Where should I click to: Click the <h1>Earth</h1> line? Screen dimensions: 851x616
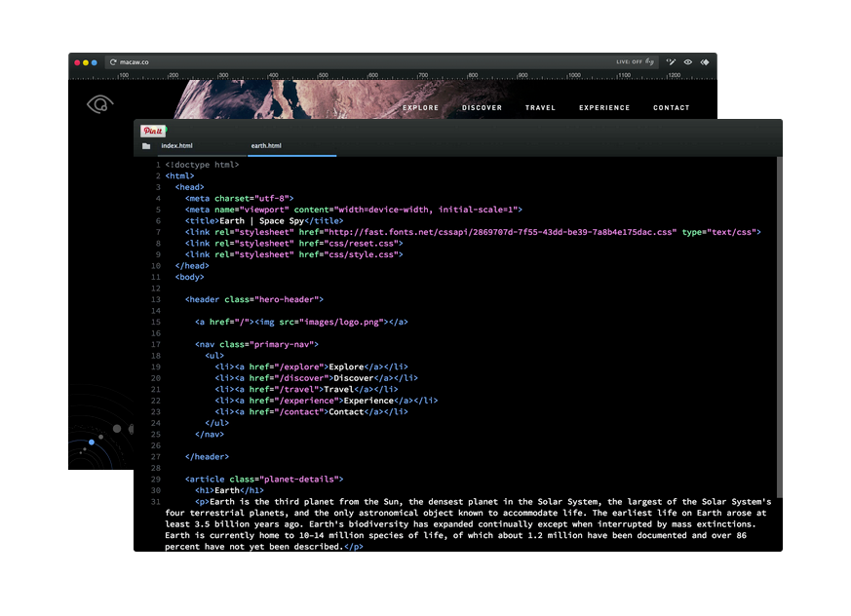(230, 490)
